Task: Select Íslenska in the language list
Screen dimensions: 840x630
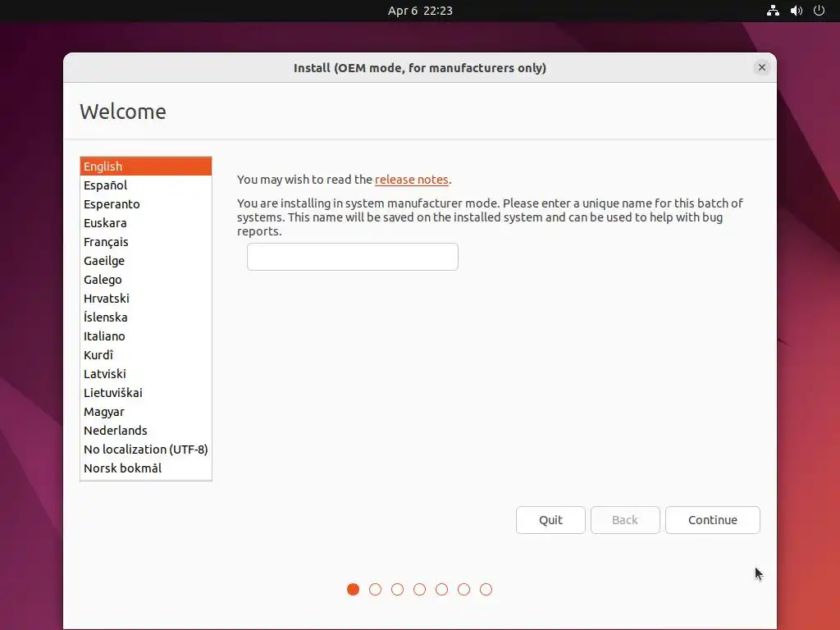Action: [x=146, y=317]
